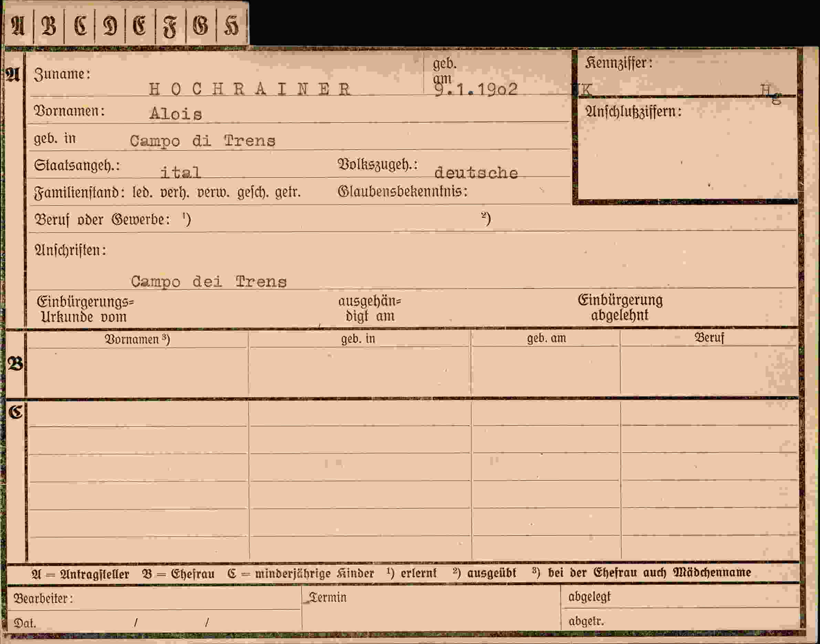Select the Fraktur letter D index tab
820x644 pixels.
click(x=110, y=26)
